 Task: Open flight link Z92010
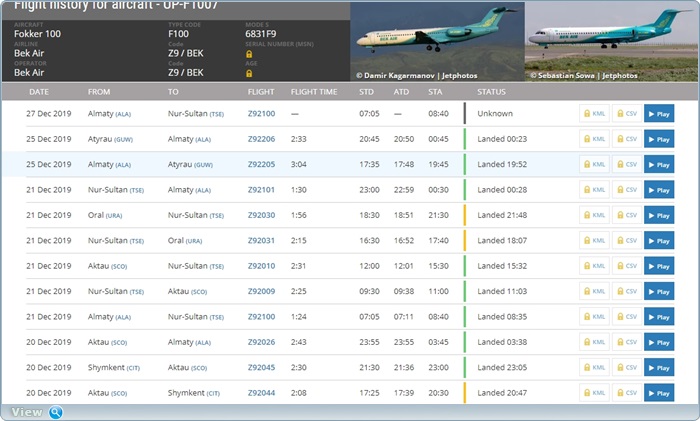262,266
